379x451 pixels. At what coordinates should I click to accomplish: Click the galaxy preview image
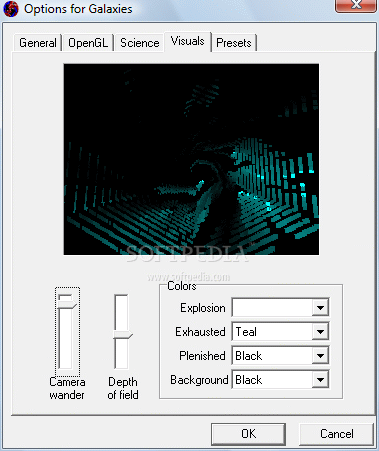pyautogui.click(x=191, y=159)
